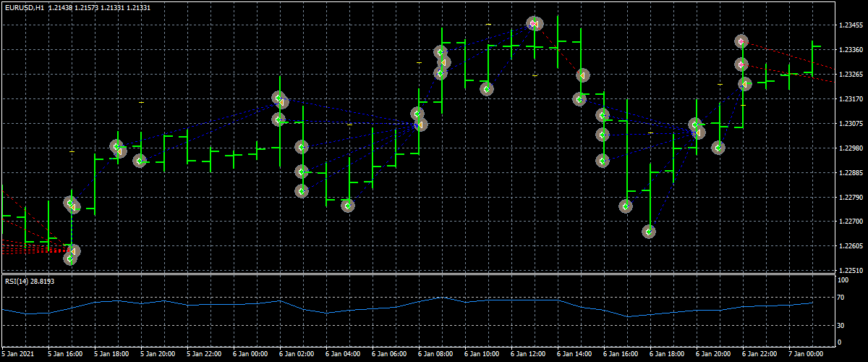
Task: Click the RSI scale value 100
Action: click(x=843, y=279)
